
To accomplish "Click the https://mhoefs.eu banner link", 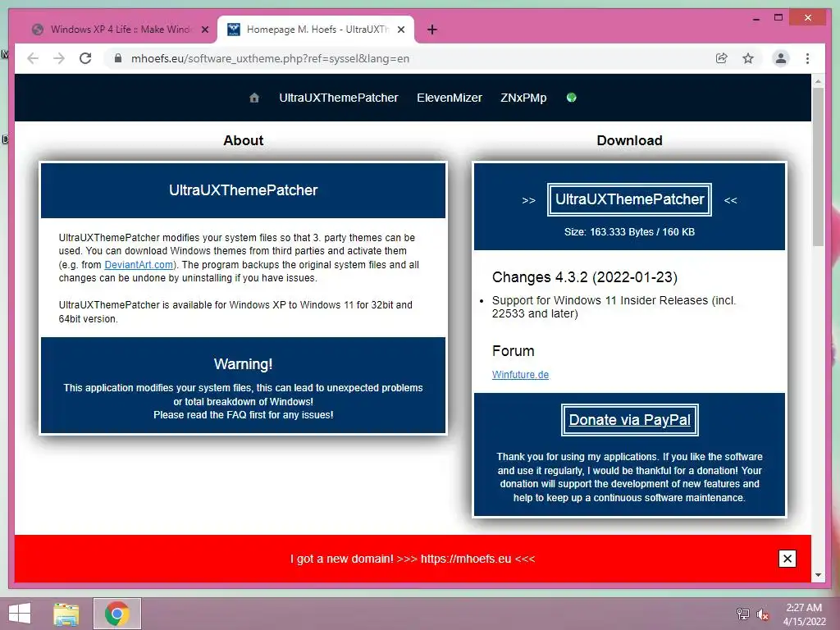I will point(466,559).
